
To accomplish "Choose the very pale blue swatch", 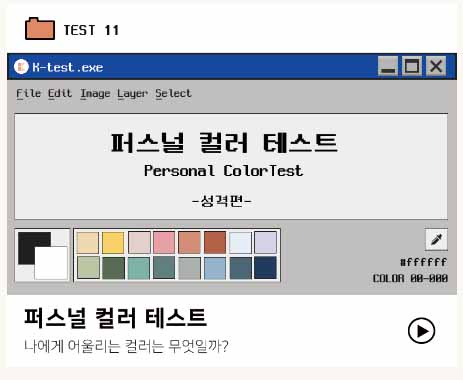I will pyautogui.click(x=240, y=243).
